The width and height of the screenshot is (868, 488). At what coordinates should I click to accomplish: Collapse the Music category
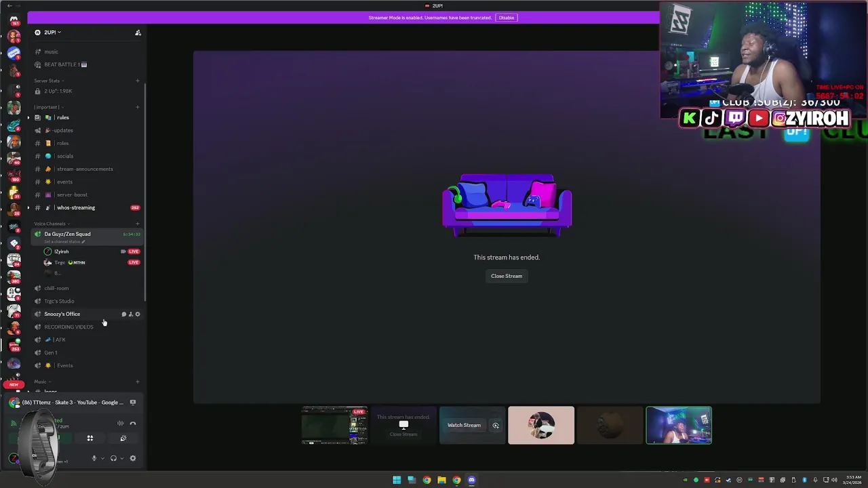pyautogui.click(x=42, y=382)
